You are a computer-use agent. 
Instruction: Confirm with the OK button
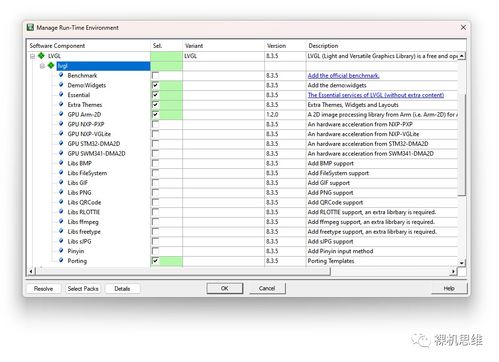(225, 288)
